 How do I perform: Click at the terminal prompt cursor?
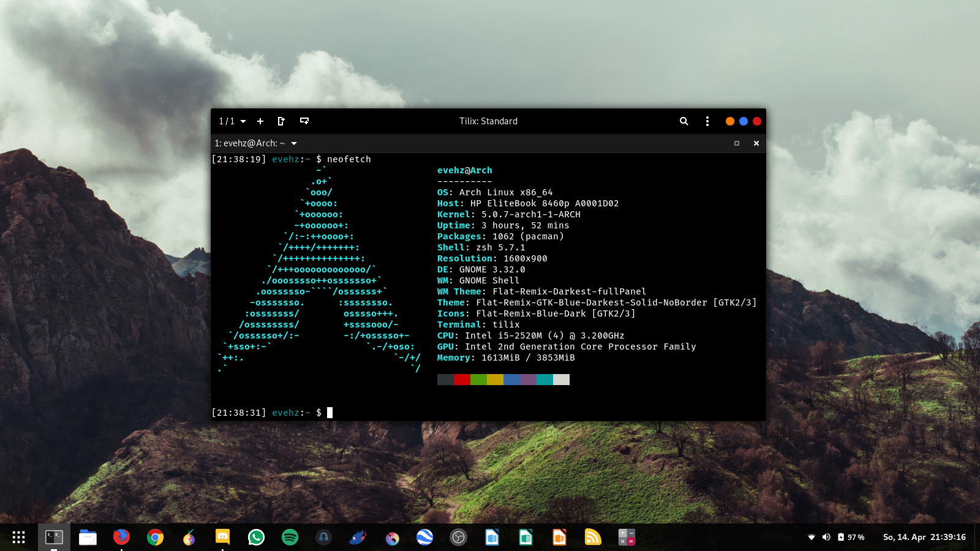coord(330,413)
